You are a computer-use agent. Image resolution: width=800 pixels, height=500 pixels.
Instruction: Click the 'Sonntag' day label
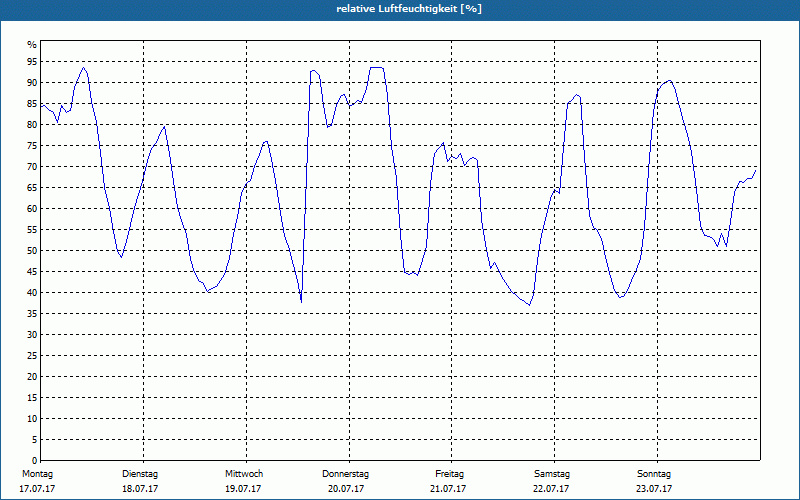point(654,474)
